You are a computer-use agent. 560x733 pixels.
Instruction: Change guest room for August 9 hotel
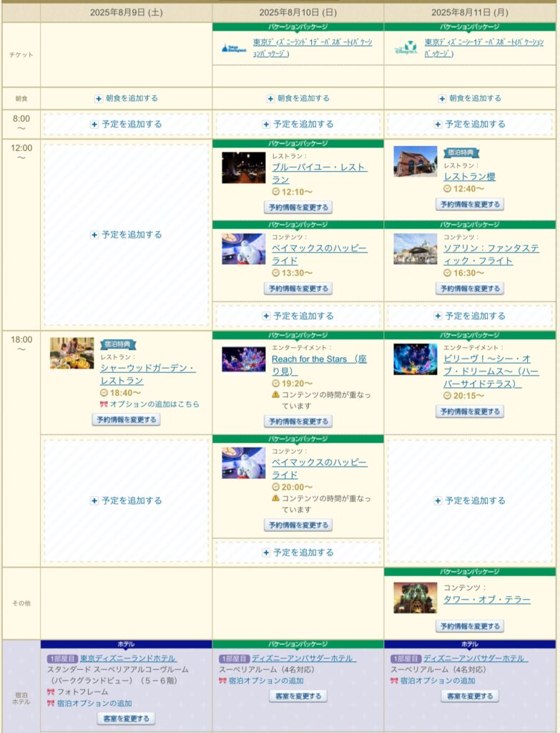click(126, 719)
